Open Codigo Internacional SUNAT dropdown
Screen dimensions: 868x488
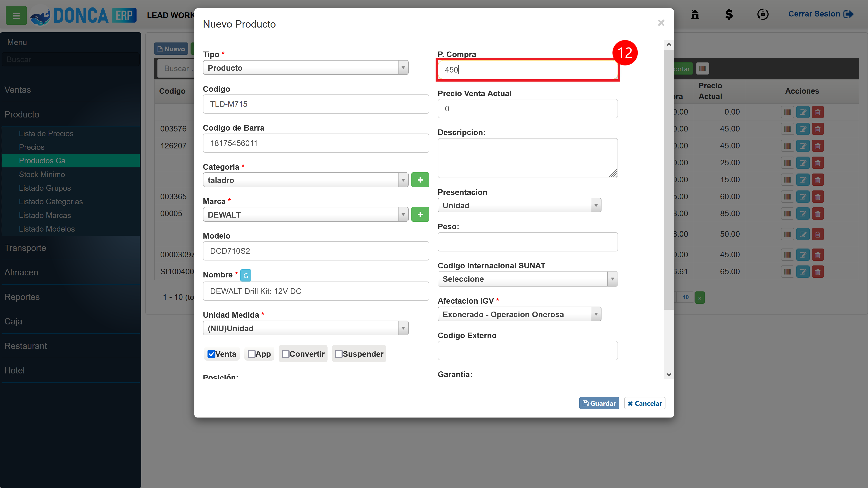(528, 279)
